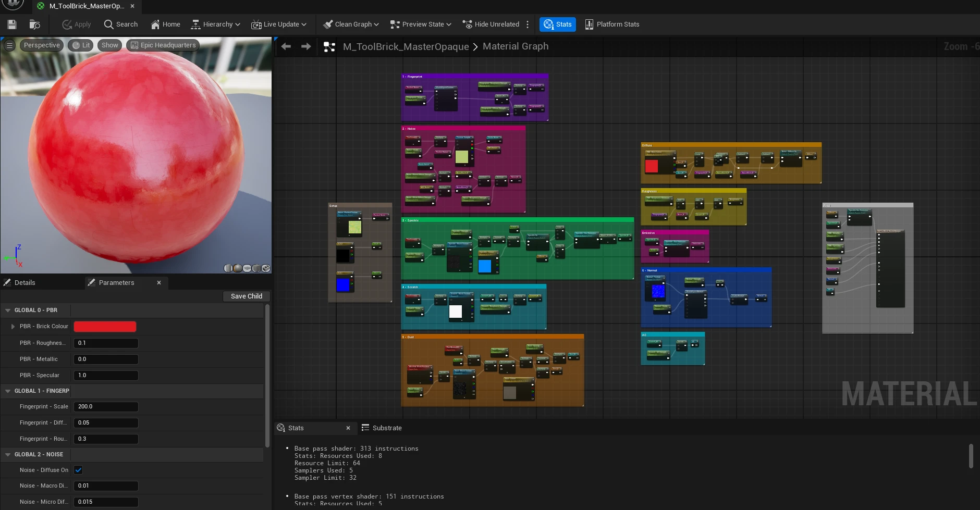Navigate back in the material graph
980x510 pixels.
coord(286,46)
